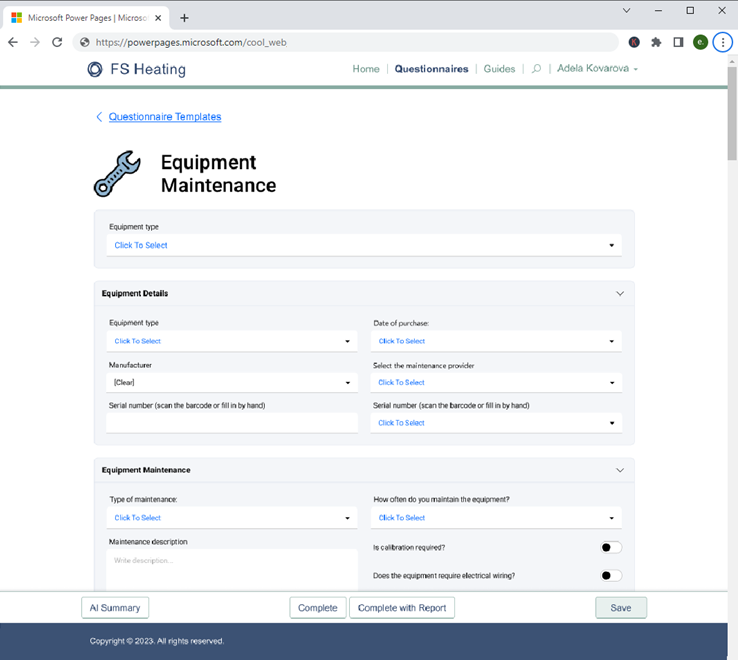Click the browser reload page icon
Screen dimensions: 738x660
(x=57, y=42)
